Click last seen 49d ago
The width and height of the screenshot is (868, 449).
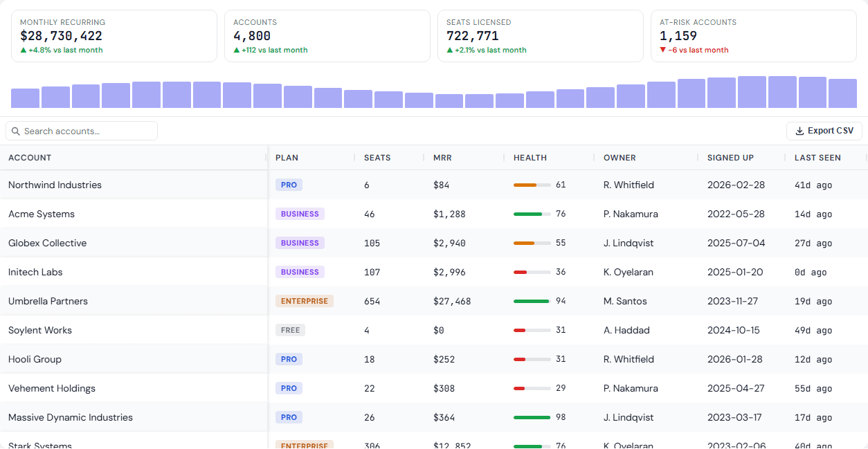813,330
